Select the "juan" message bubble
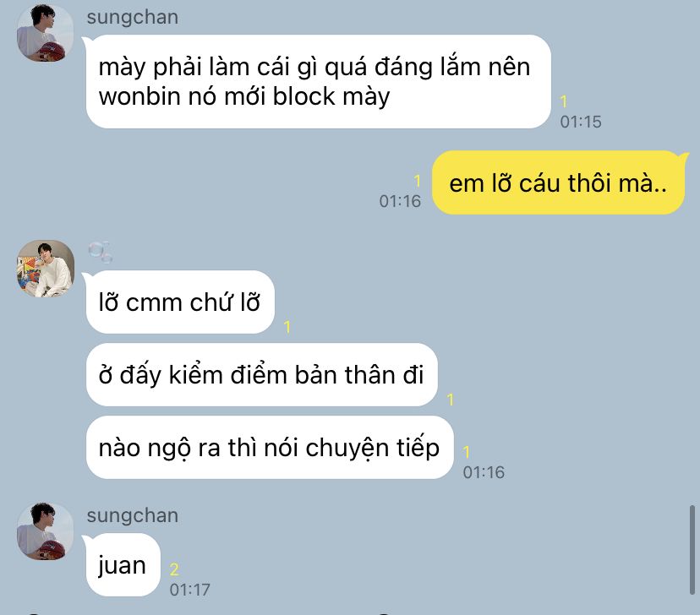The height and width of the screenshot is (615, 700). [x=123, y=565]
